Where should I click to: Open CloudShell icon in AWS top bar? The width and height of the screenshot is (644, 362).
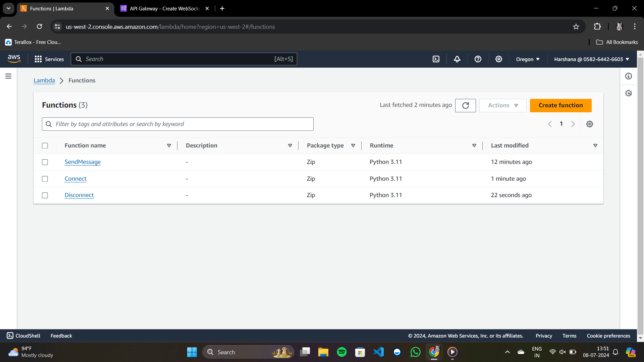tap(436, 59)
